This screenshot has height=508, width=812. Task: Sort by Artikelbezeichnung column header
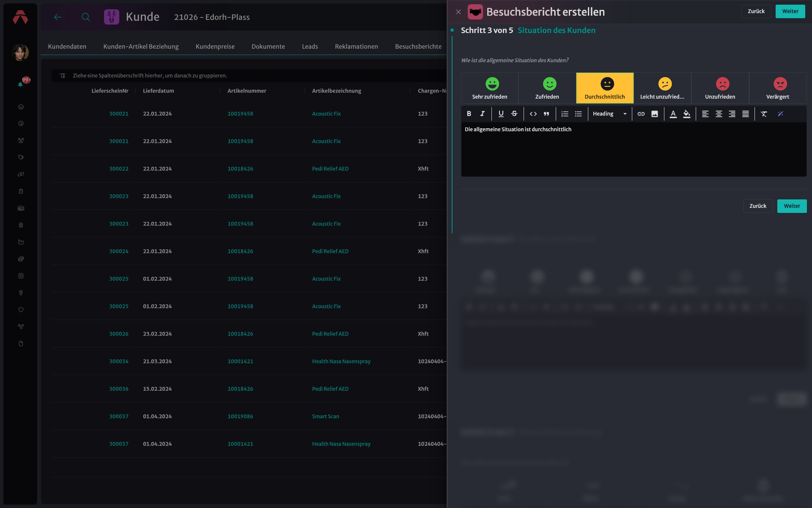(337, 91)
